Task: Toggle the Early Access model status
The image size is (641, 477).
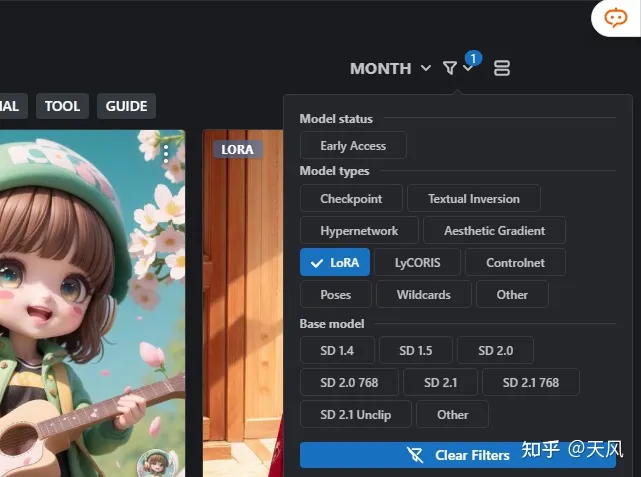Action: 353,146
